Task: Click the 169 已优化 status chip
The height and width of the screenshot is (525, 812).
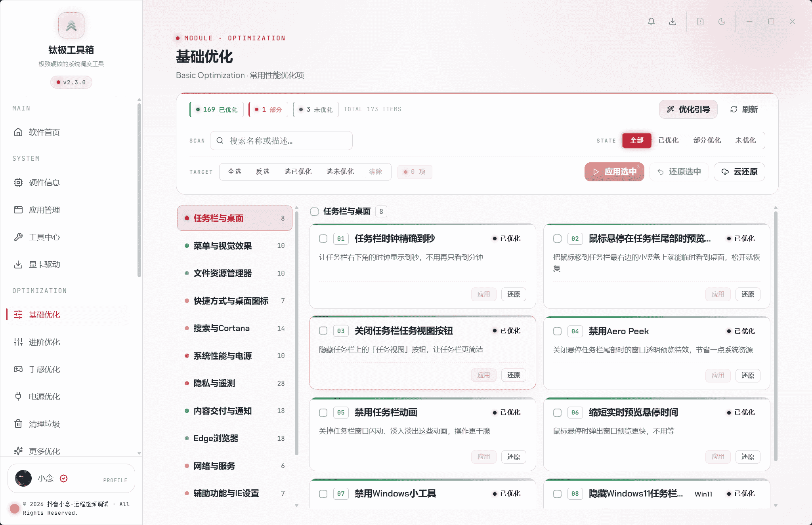Action: pos(217,110)
